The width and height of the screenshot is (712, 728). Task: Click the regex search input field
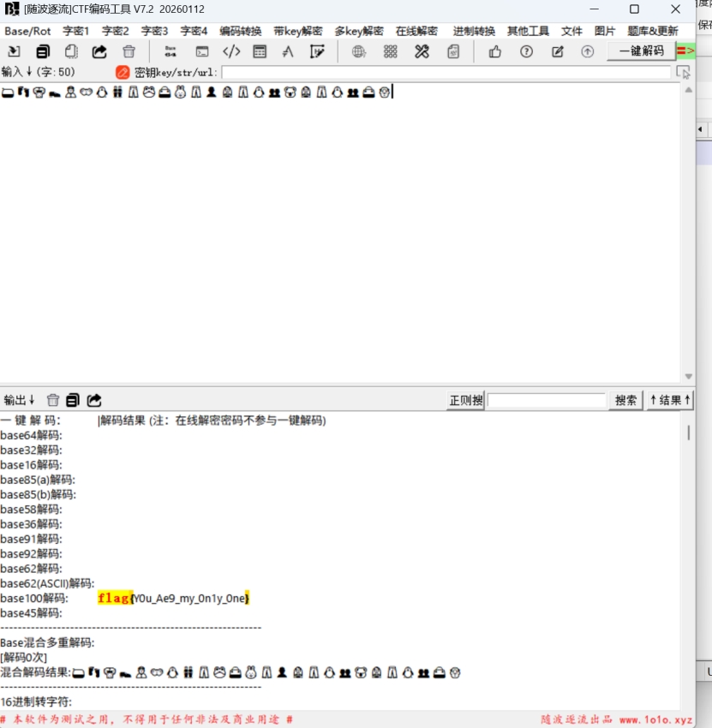point(547,400)
